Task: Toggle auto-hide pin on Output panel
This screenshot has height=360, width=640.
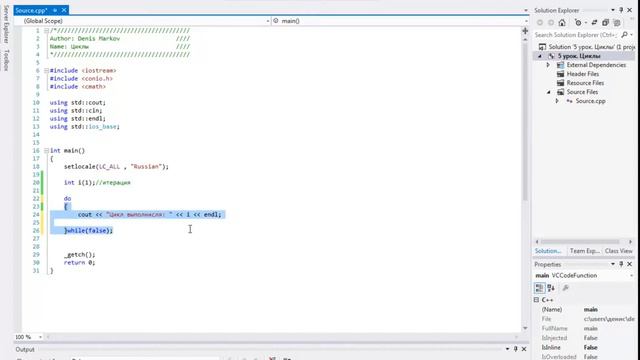Action: (x=516, y=349)
